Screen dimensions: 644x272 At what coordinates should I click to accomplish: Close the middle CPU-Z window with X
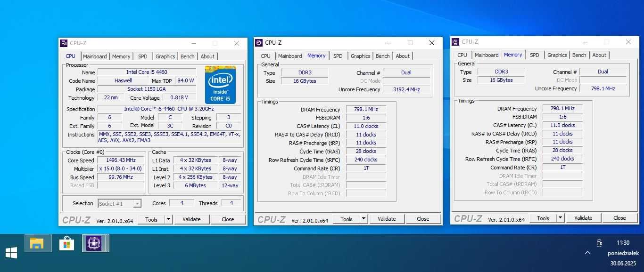431,43
